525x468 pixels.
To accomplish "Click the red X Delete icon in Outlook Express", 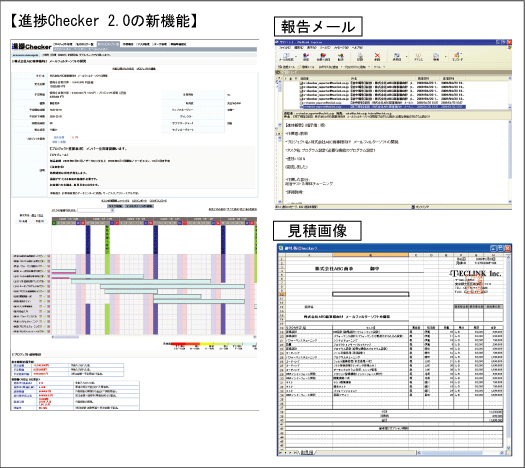I will pos(377,57).
